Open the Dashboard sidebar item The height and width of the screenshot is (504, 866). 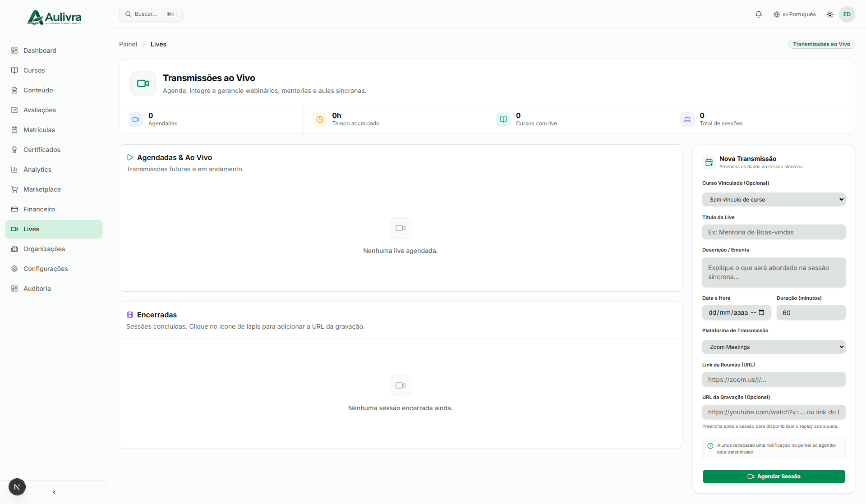[x=54, y=50]
